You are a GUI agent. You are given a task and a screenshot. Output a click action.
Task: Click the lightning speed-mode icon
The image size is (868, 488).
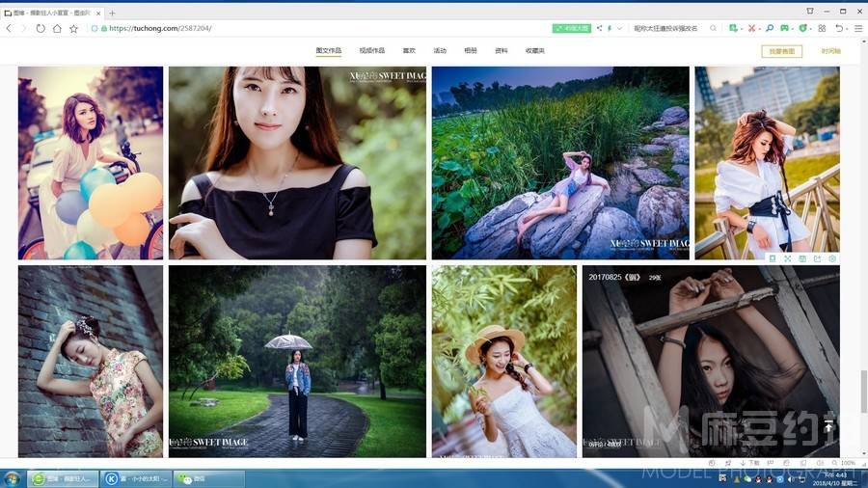[x=610, y=28]
